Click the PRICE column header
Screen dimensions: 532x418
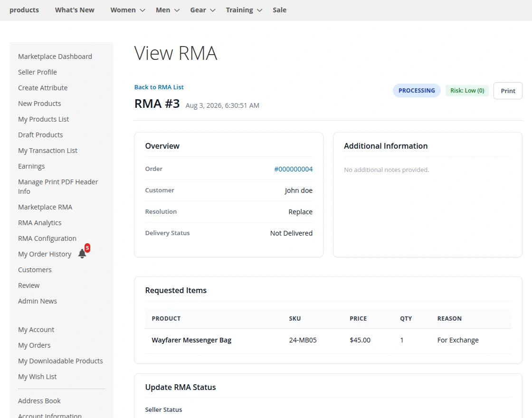click(x=358, y=318)
